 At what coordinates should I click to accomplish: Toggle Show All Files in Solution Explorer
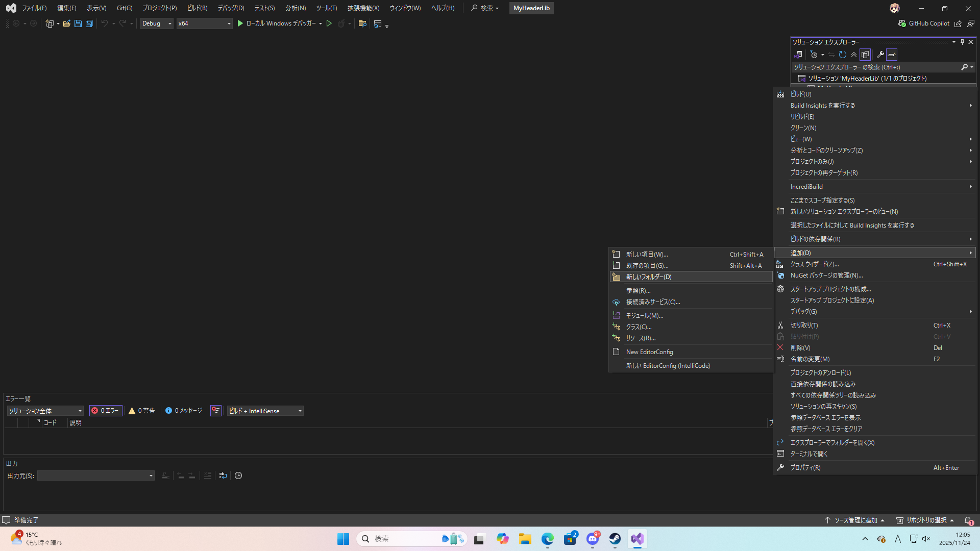click(x=865, y=55)
